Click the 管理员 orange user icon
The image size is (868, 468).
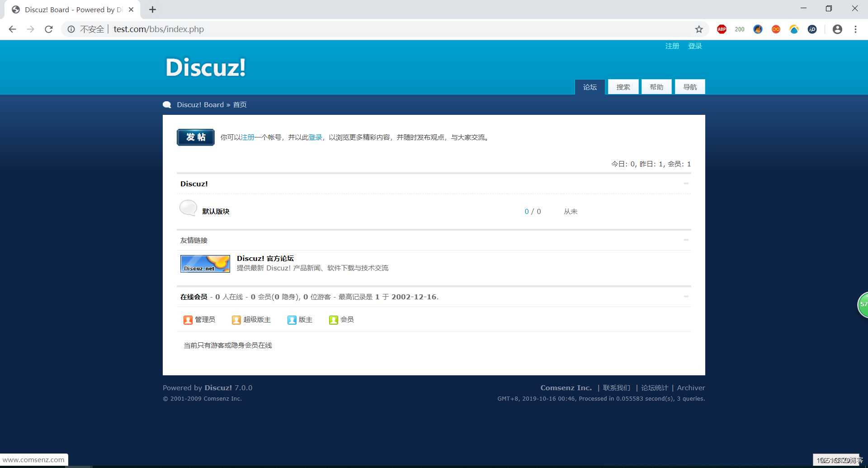click(188, 320)
